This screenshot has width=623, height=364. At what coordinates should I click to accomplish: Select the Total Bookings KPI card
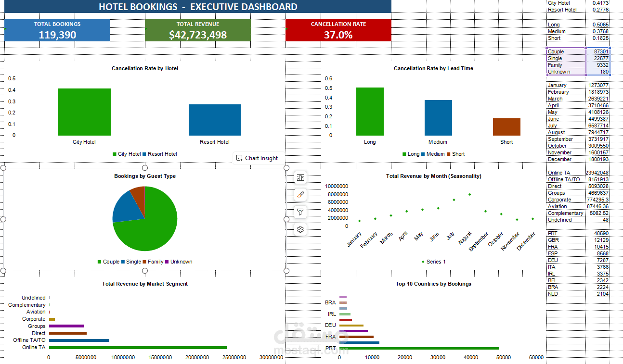57,30
